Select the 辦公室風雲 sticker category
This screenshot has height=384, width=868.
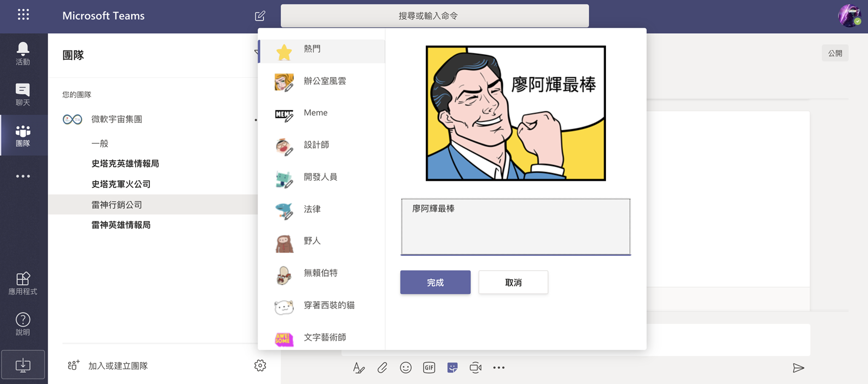click(x=324, y=81)
